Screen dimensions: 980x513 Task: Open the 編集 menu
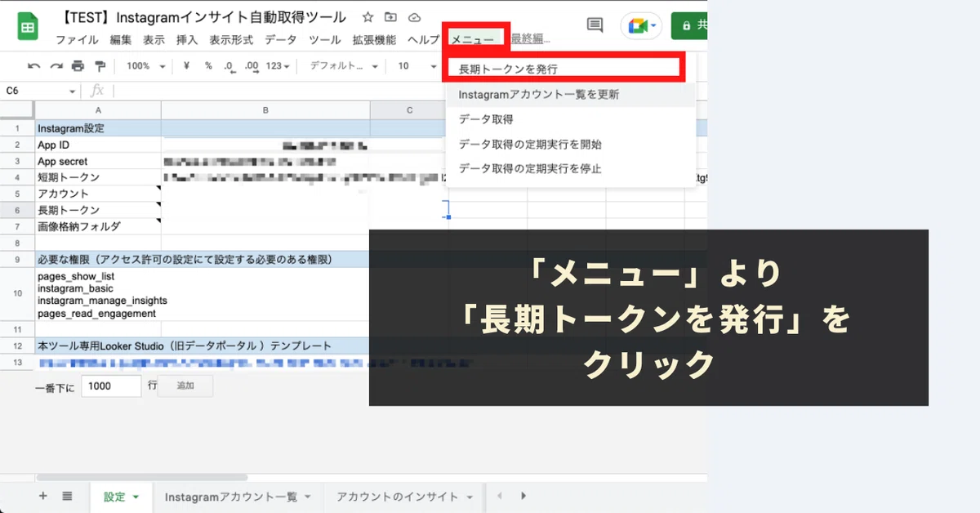click(120, 40)
